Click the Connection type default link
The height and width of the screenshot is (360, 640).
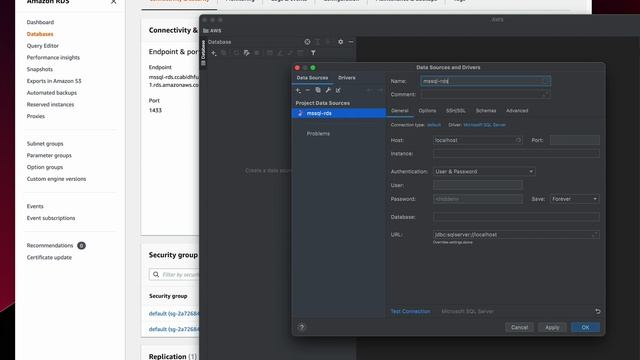click(434, 125)
